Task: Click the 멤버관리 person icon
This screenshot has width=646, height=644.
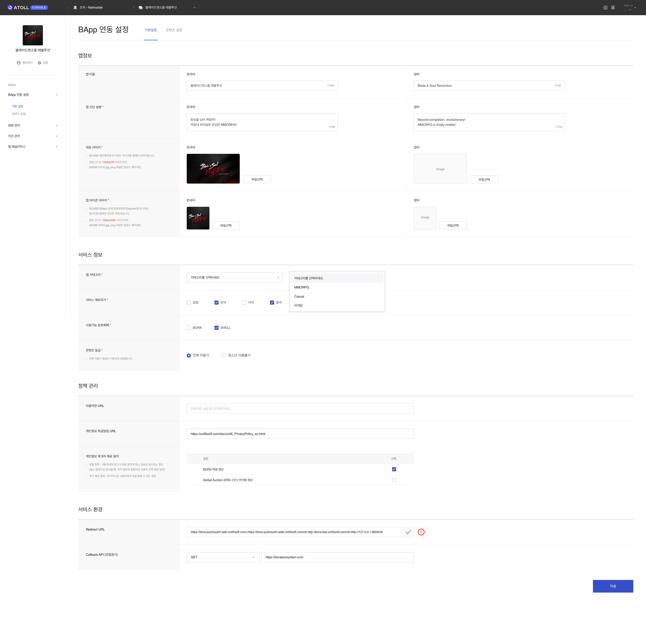Action: (x=19, y=63)
